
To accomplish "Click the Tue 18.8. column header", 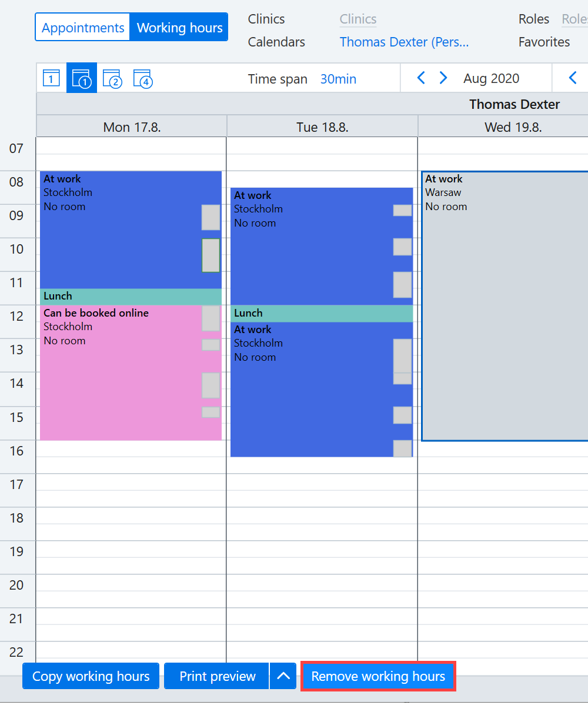I will [322, 127].
